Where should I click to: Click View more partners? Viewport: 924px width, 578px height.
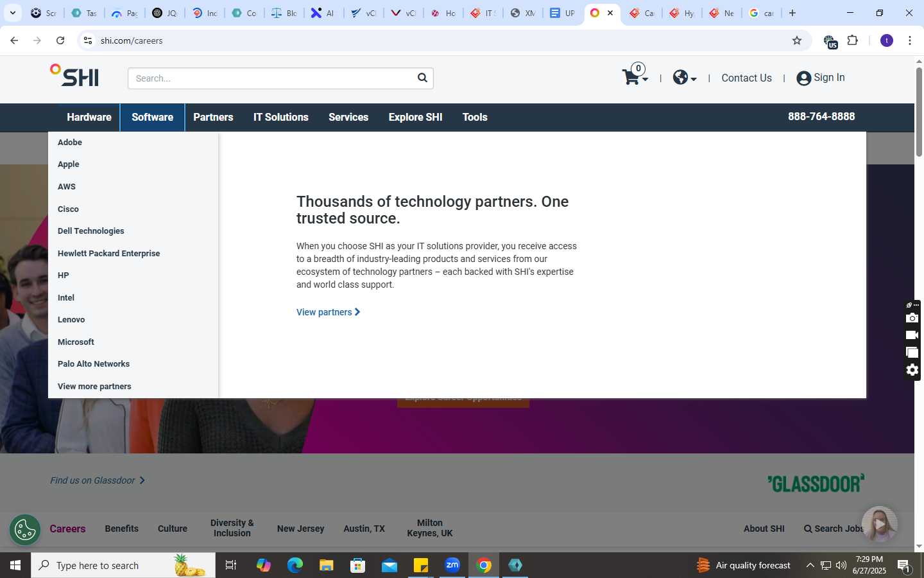(x=94, y=386)
